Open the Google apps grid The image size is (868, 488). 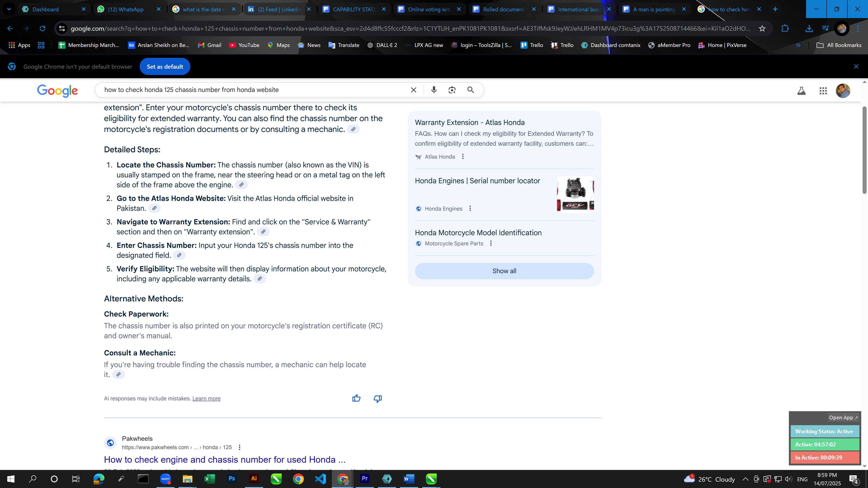[x=823, y=91]
